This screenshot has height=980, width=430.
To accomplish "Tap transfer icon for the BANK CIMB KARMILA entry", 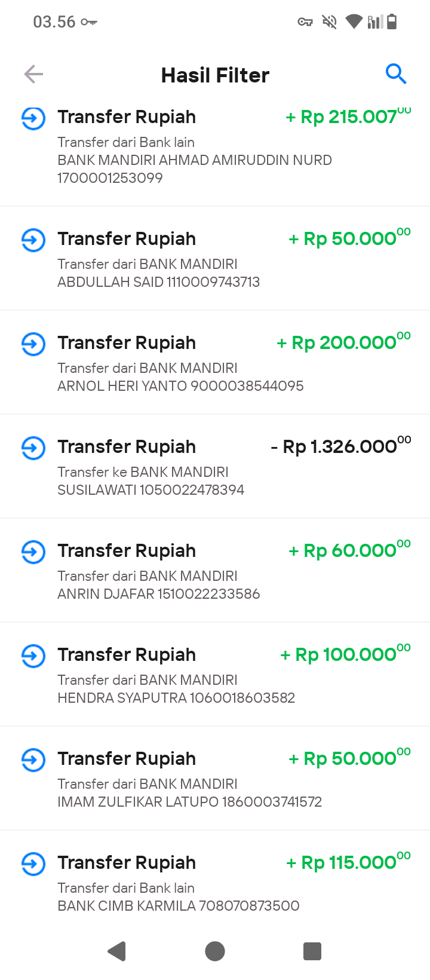I will click(33, 863).
